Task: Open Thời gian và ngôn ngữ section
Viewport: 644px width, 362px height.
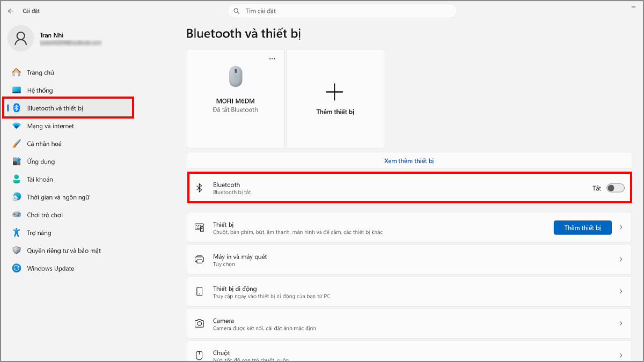Action: pyautogui.click(x=69, y=197)
